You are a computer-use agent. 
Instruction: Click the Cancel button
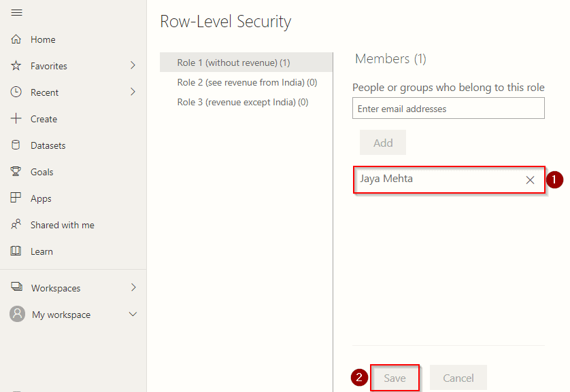click(x=458, y=378)
